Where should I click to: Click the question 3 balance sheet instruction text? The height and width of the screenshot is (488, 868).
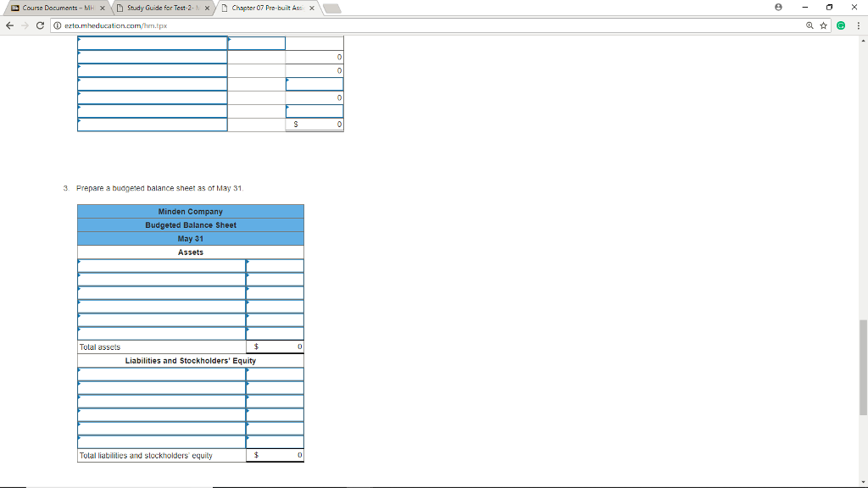160,188
